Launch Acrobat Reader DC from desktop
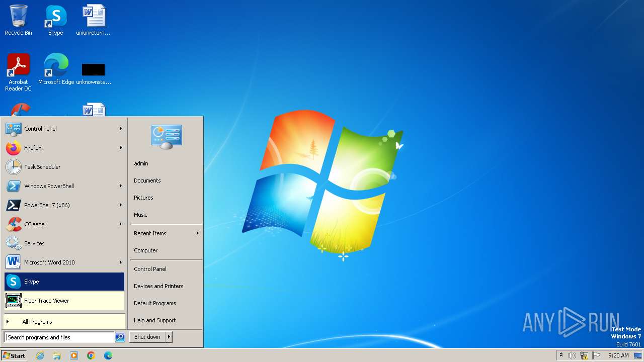The height and width of the screenshot is (362, 644). pyautogui.click(x=18, y=72)
